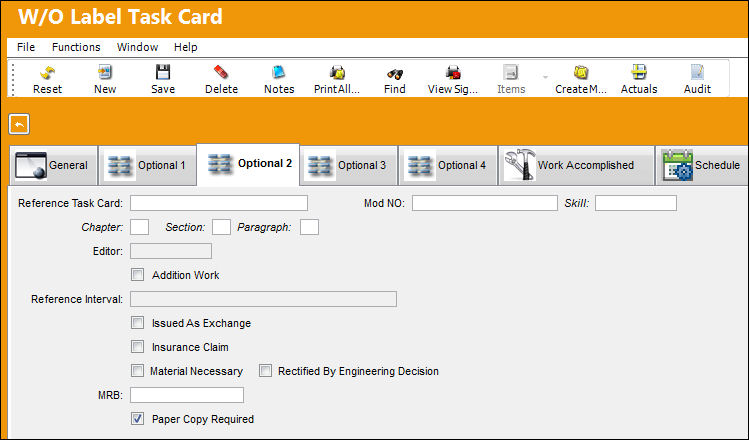
Task: Click the Items toolbar icon
Action: (x=511, y=73)
